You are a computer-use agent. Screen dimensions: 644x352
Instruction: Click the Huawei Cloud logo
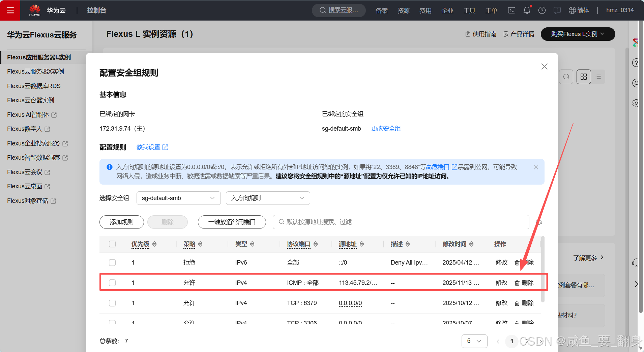[x=35, y=10]
